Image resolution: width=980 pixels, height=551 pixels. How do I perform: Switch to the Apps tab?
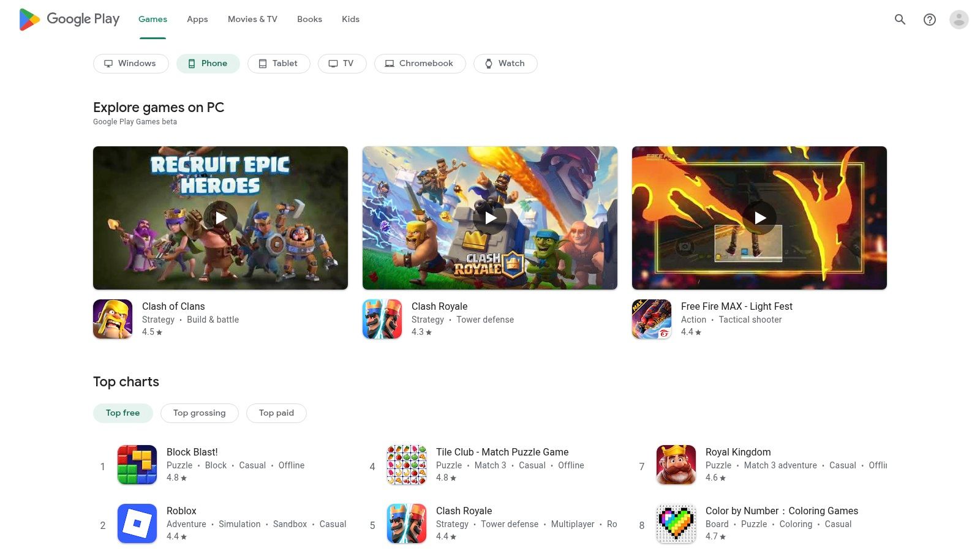tap(197, 19)
